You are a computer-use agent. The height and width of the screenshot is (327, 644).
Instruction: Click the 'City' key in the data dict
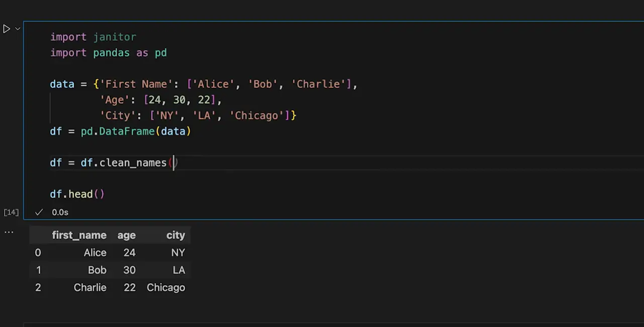click(118, 116)
